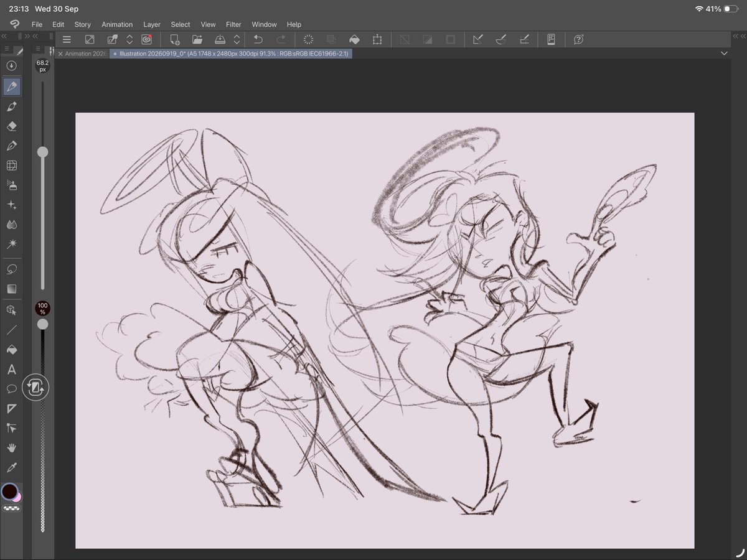Toggle Snap to Grid
This screenshot has height=560, width=747.
(524, 39)
